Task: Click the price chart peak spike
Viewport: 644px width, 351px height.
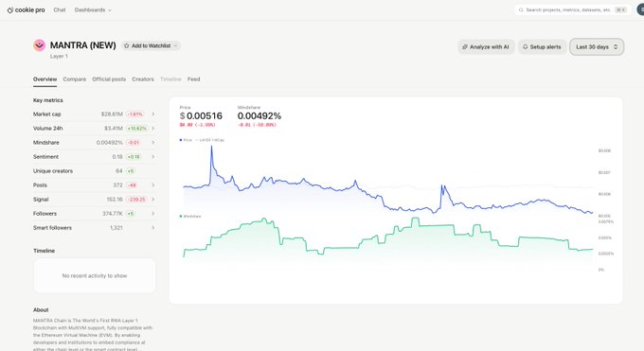Action: pos(211,147)
